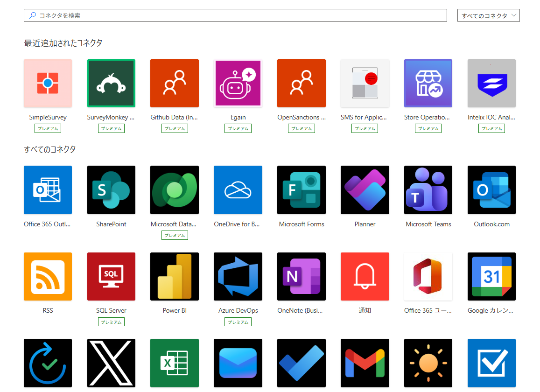
Task: Choose the blue envelope Mail connector icon
Action: click(x=238, y=363)
